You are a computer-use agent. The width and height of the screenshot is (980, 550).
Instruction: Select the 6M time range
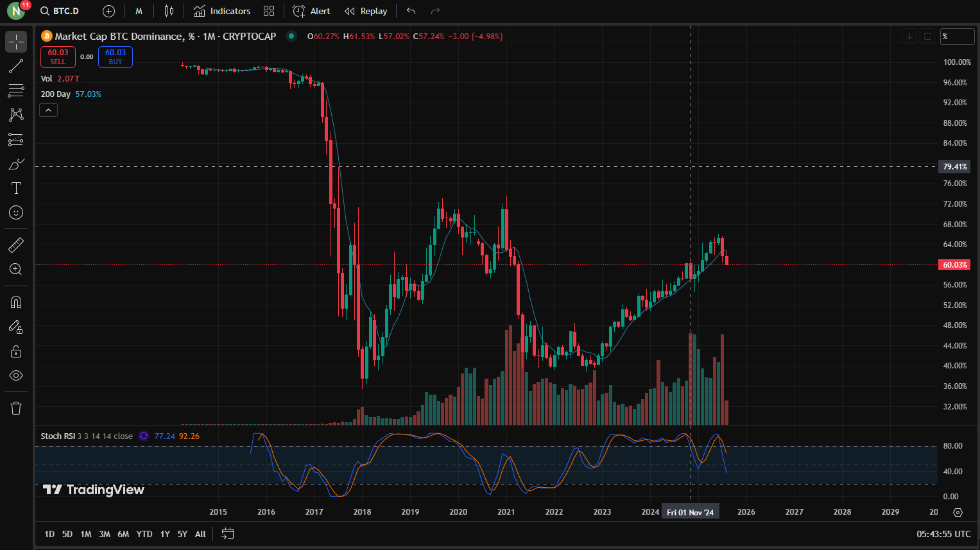pos(123,534)
